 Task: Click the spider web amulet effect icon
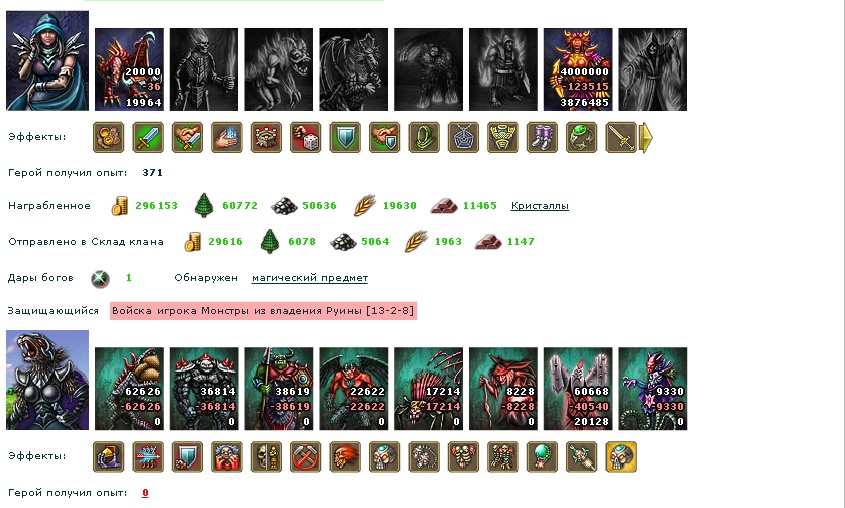(x=463, y=137)
